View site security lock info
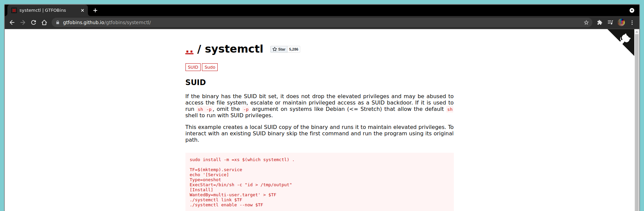644x211 pixels. (58, 22)
